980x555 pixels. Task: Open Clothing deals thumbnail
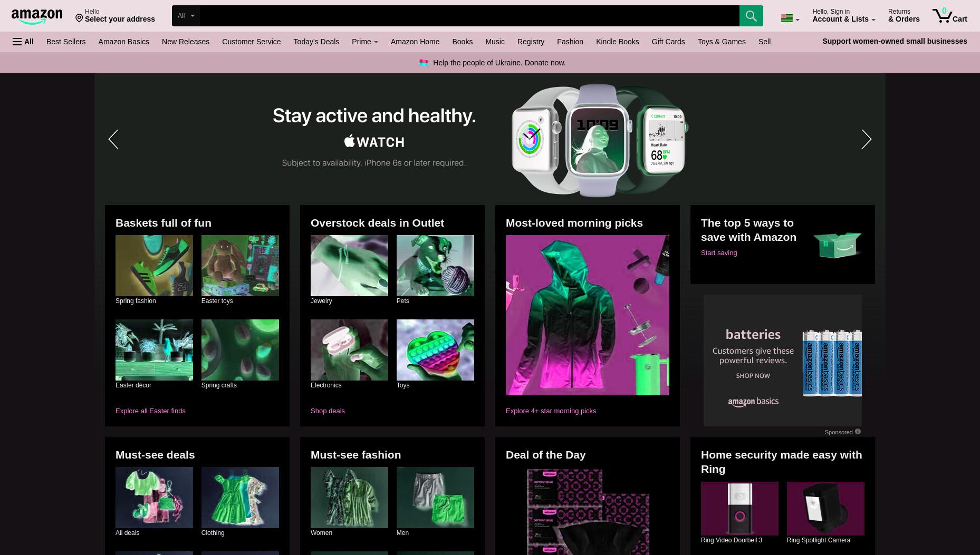coord(240,498)
